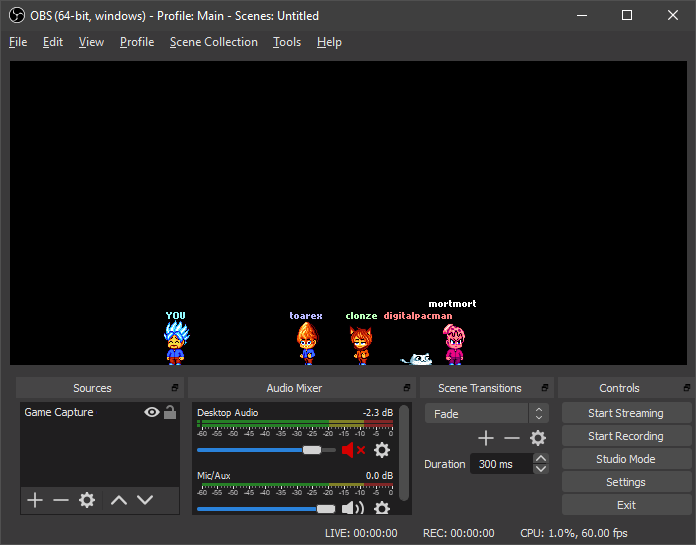Click Start Streaming button
Screen dimensions: 696x545
(626, 413)
